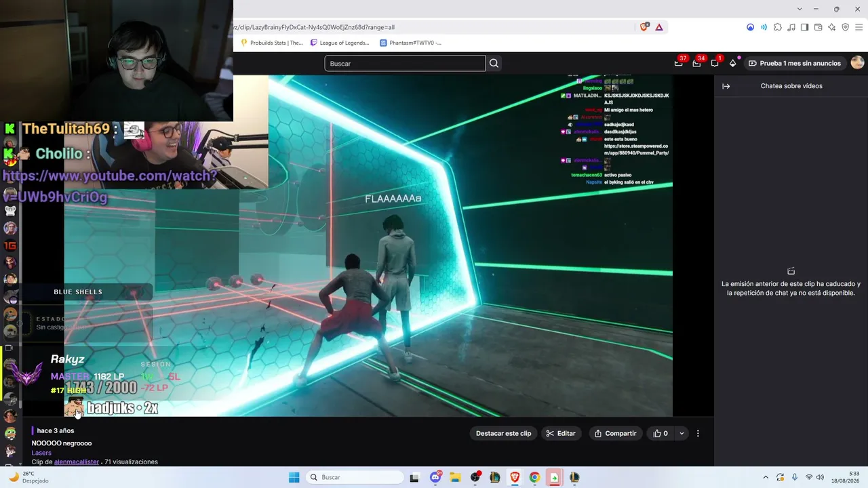Screen dimensions: 868x488
Task: Click the Brave Rewards triangle icon
Action: [x=658, y=27]
